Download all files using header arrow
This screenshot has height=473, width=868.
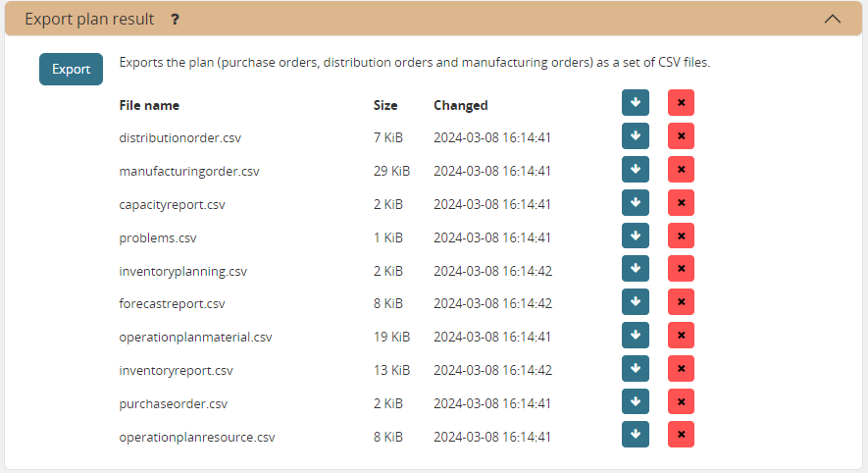pos(635,103)
